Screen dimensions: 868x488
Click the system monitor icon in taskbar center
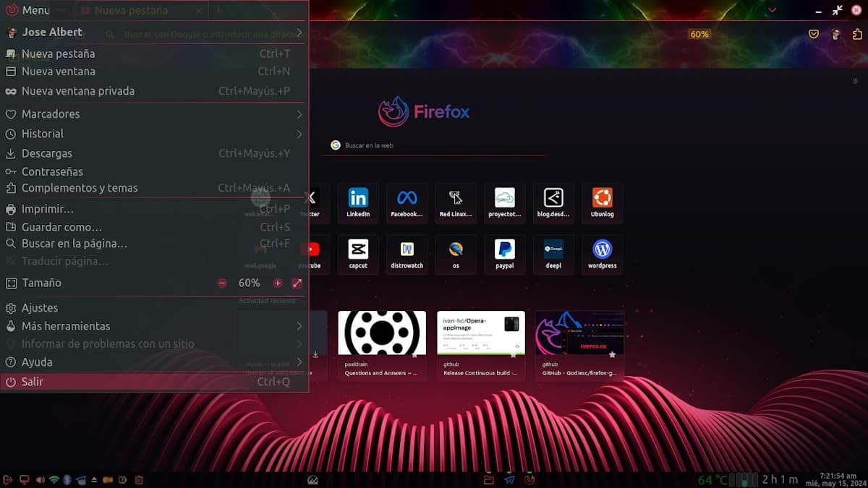click(312, 479)
